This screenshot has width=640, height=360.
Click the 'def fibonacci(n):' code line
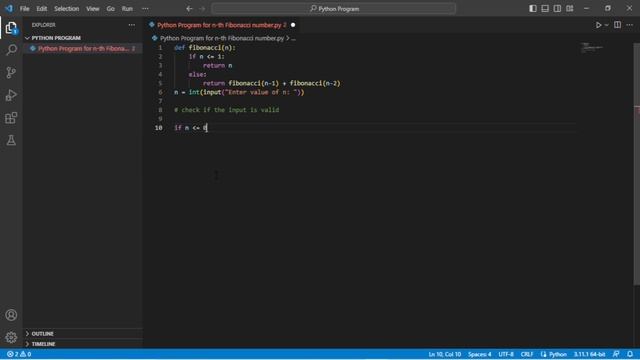click(205, 48)
